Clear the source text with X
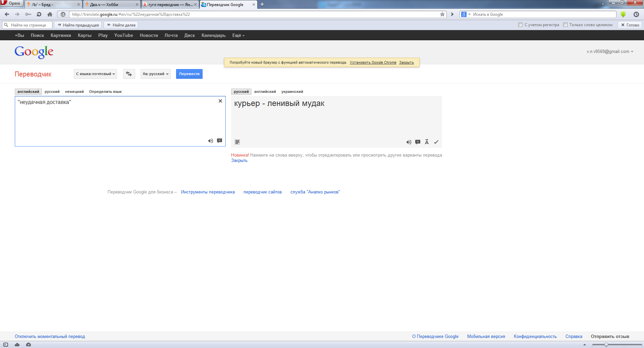The height and width of the screenshot is (348, 644). (220, 101)
